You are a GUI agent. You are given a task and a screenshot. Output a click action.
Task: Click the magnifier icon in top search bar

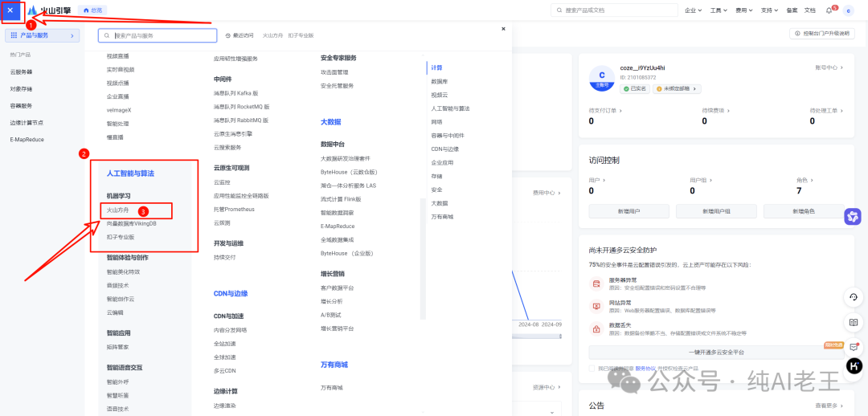coord(559,10)
